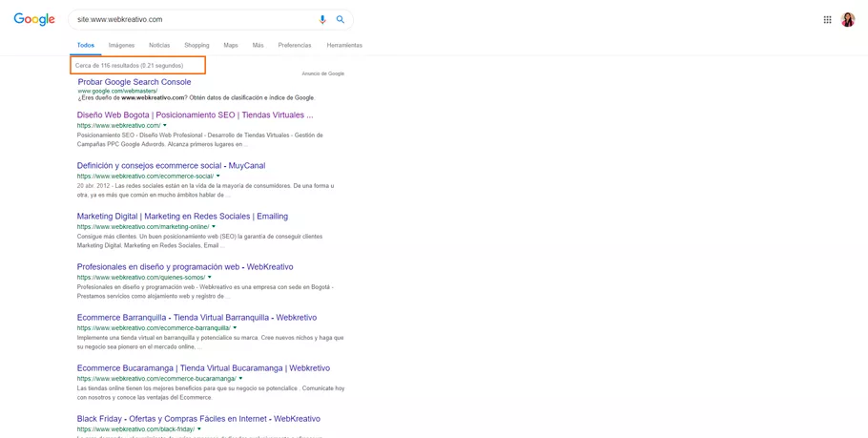Run search with the magnifier icon
868x438 pixels.
(341, 19)
